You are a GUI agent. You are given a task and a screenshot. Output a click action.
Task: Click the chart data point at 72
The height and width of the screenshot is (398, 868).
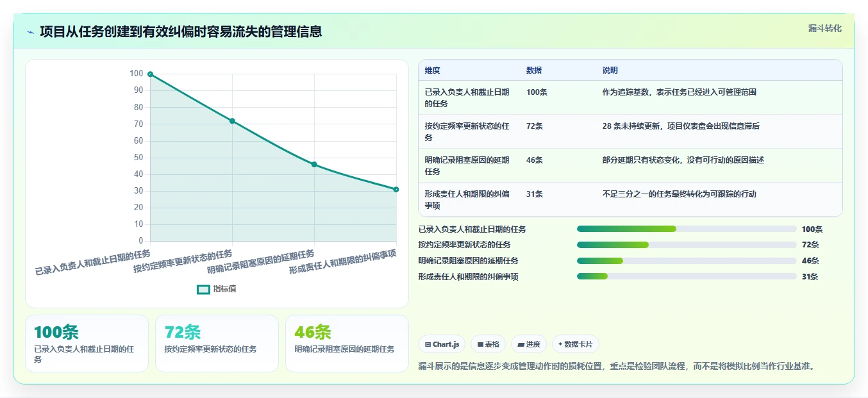coord(232,121)
